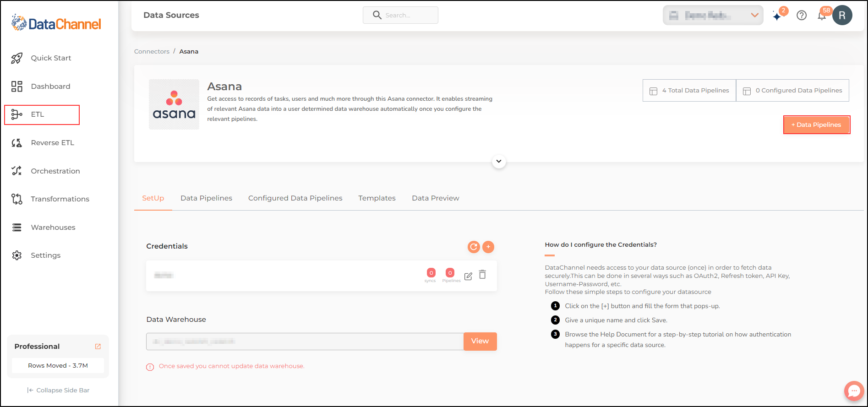The image size is (868, 407).
Task: Open the chat support bubble
Action: (854, 391)
